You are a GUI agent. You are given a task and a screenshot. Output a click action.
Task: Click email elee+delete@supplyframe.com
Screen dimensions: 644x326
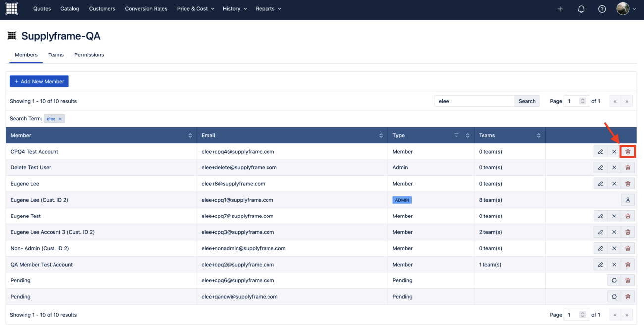pos(239,168)
